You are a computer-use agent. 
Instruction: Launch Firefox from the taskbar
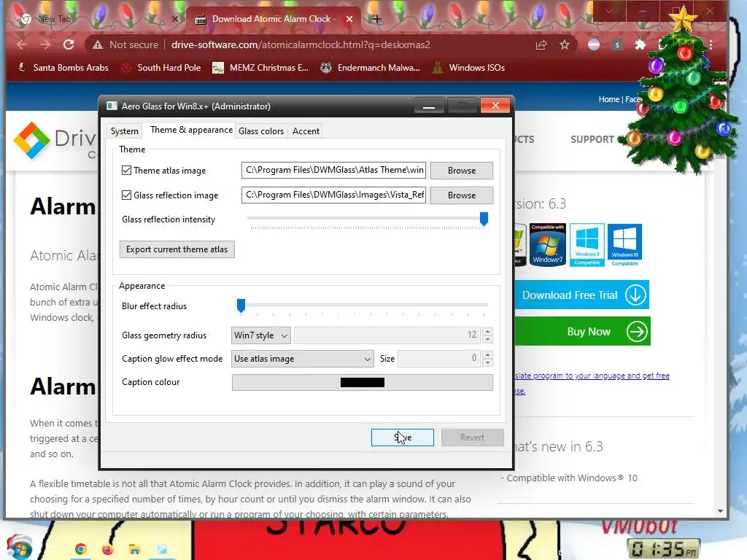click(x=108, y=550)
